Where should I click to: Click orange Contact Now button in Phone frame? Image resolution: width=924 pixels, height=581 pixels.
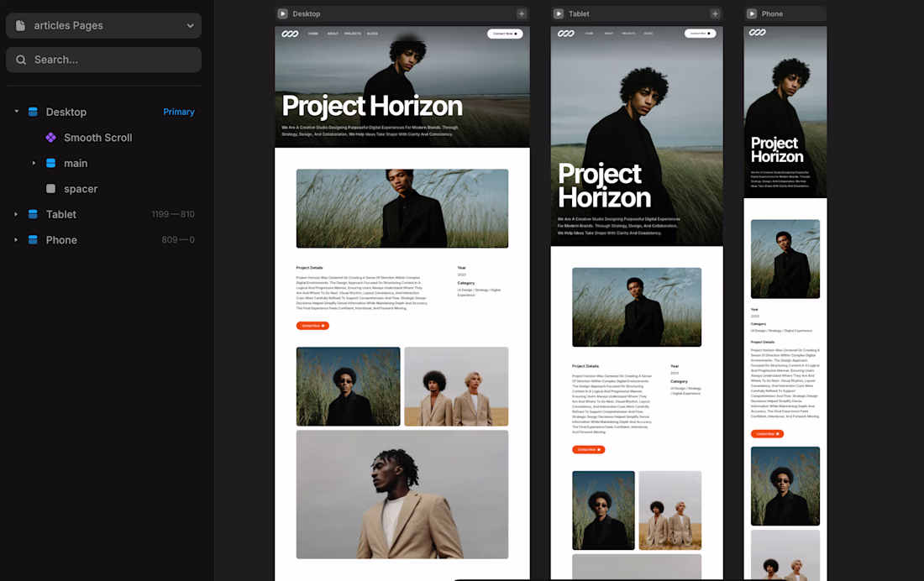767,434
